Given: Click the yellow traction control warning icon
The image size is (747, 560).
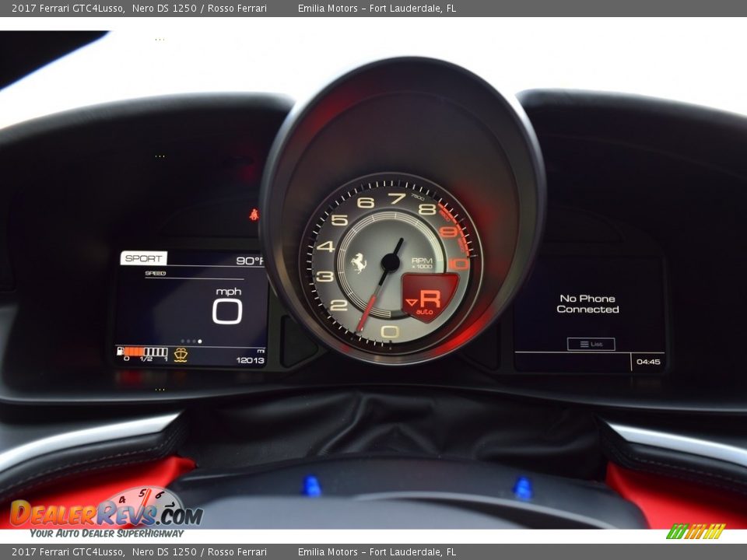Looking at the screenshot, I should point(181,355).
